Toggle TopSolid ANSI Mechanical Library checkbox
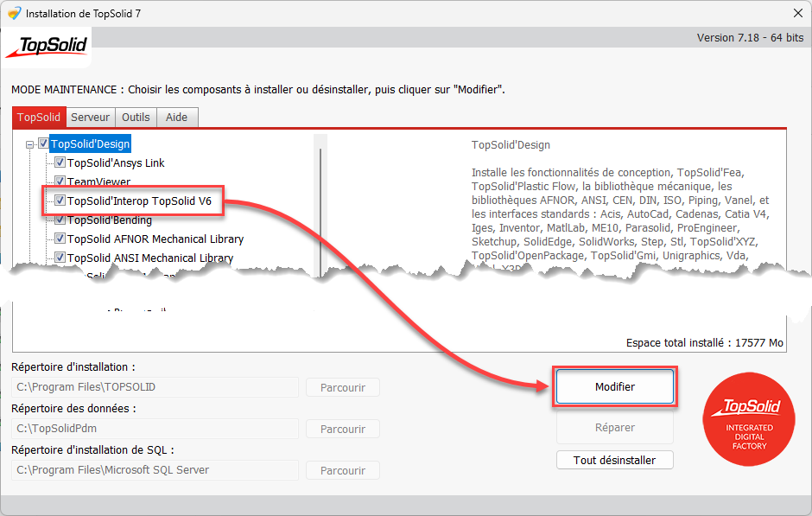The height and width of the screenshot is (516, 812). click(x=60, y=258)
